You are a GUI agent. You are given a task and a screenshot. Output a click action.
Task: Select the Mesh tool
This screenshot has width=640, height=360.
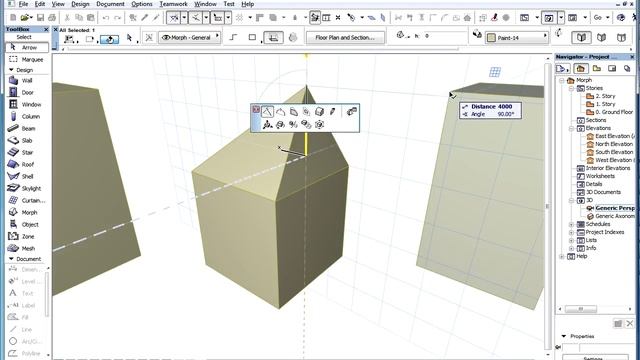point(27,248)
